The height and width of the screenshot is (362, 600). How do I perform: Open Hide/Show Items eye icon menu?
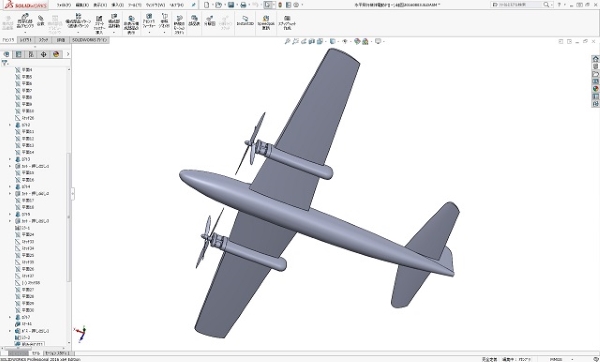[345, 41]
